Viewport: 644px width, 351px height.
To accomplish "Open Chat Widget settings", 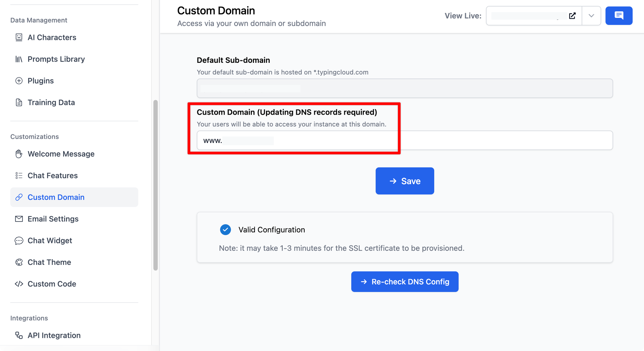I will click(74, 240).
